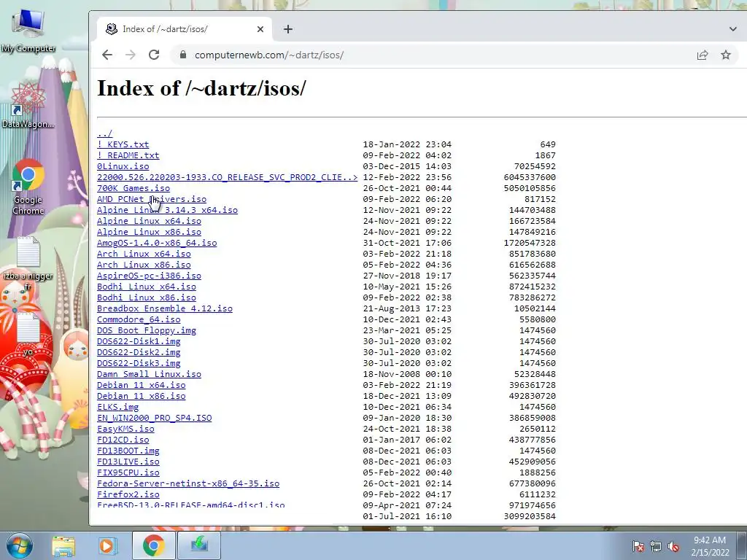Select the 'Debian_11_x86.iso' link
Image resolution: width=747 pixels, height=560 pixels.
click(x=141, y=396)
